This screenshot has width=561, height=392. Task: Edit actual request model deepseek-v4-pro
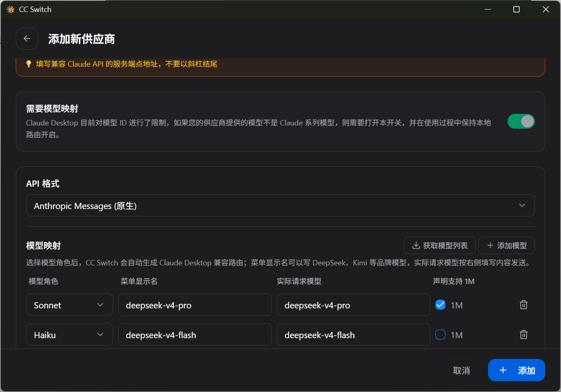point(353,305)
